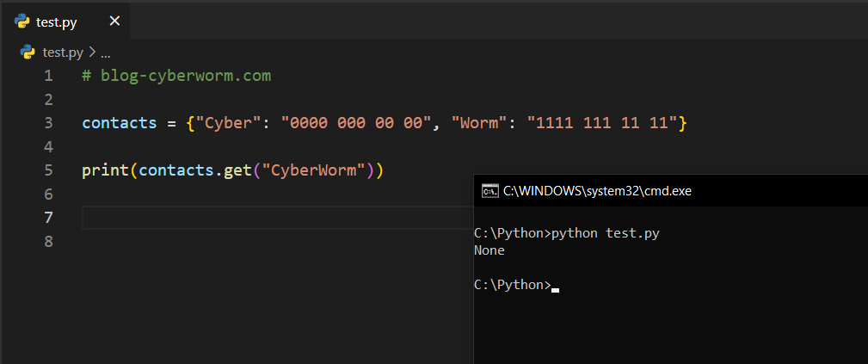This screenshot has height=364, width=868.
Task: Click the Python file icon in the breadcrumb
Action: pyautogui.click(x=28, y=52)
